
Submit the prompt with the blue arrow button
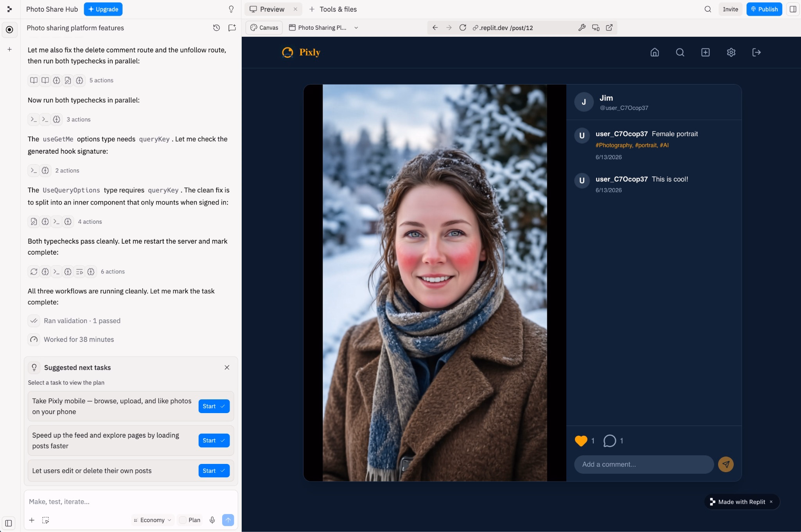tap(228, 520)
